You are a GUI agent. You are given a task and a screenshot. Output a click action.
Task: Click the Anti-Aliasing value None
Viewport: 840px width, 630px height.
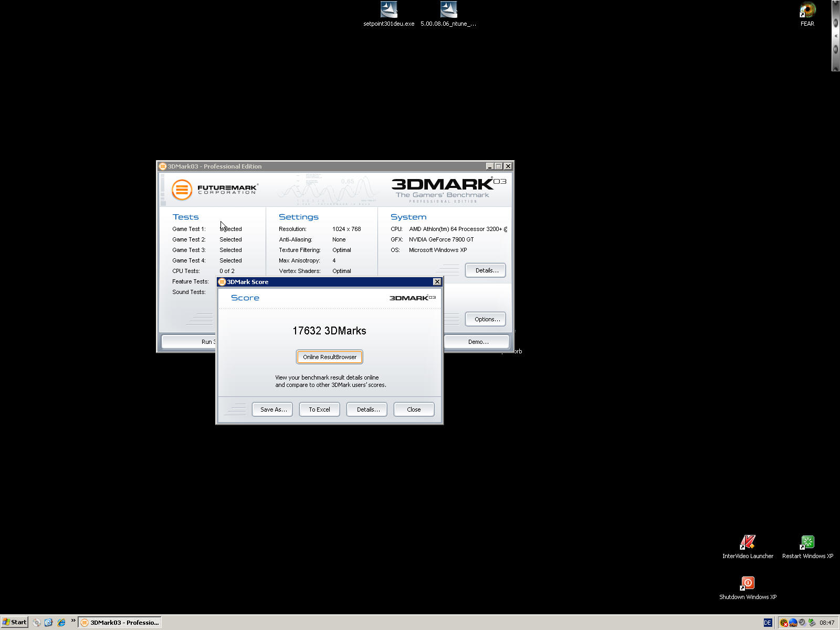point(339,239)
